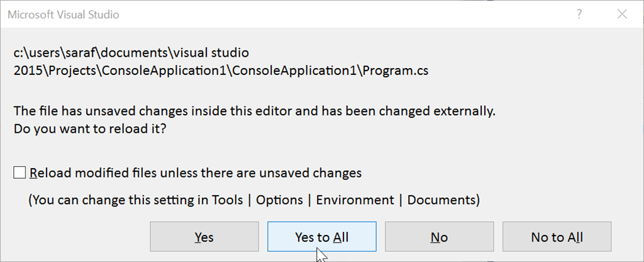This screenshot has height=262, width=644.
Task: Click the Program.cs filename in the path
Action: point(394,70)
